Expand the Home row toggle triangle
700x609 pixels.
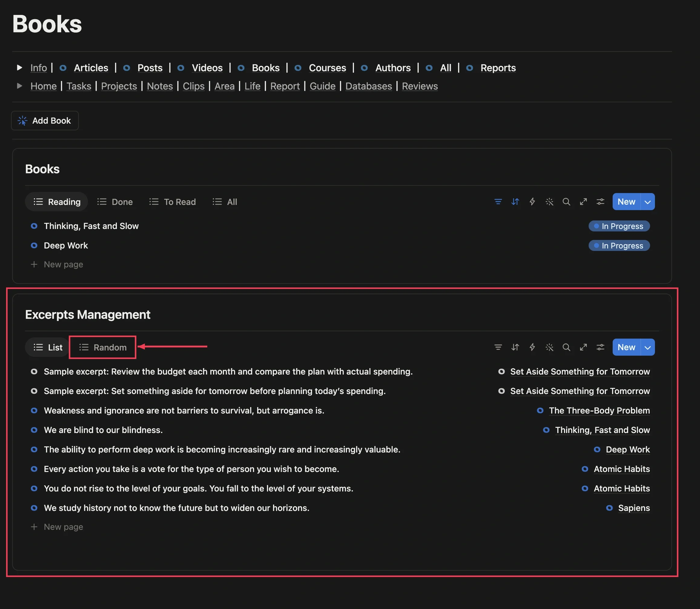click(20, 86)
